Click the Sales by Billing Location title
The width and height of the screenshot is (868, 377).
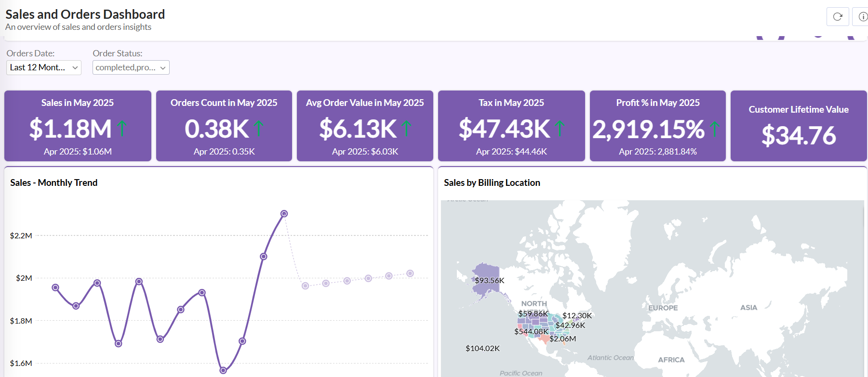click(x=492, y=182)
